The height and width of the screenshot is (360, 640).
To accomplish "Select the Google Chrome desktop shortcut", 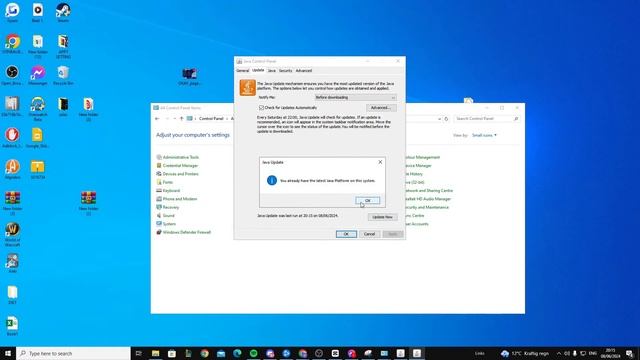I will click(x=13, y=44).
